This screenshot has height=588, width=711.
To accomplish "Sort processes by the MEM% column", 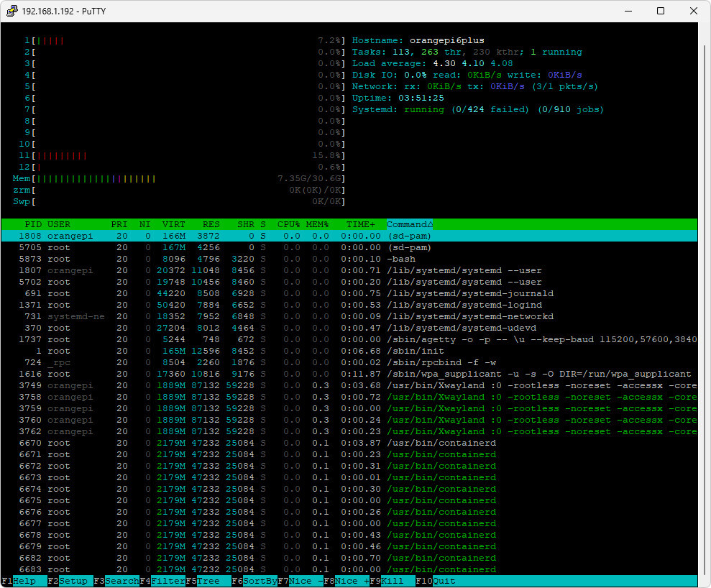I will [317, 224].
